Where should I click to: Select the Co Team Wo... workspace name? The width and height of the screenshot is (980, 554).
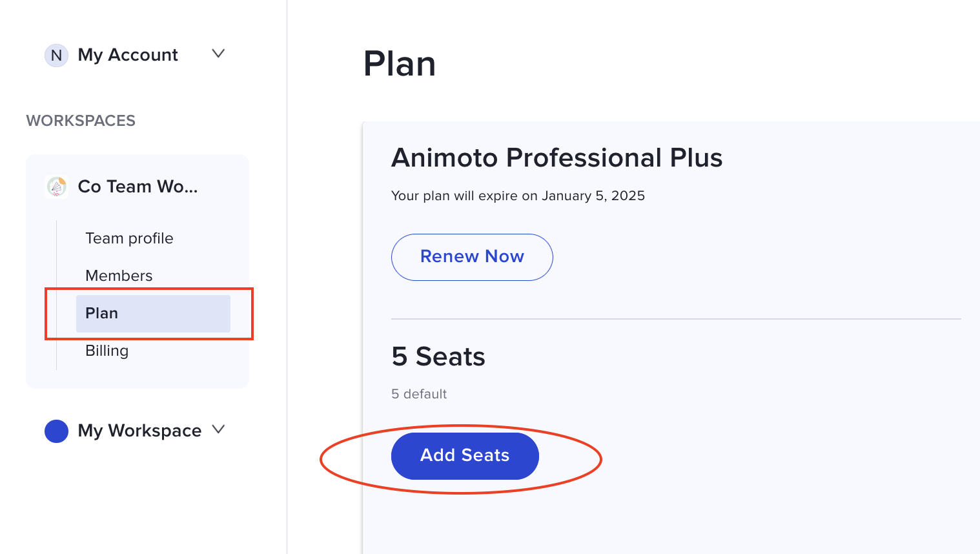(x=138, y=187)
